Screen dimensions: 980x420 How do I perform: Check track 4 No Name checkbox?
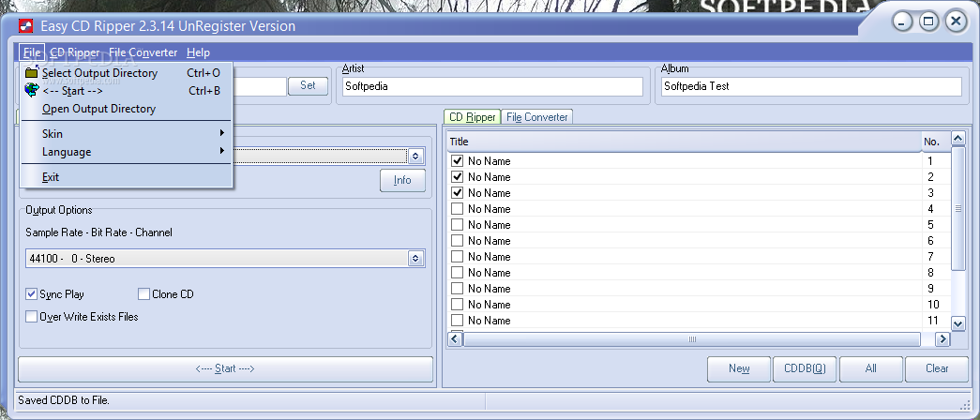coord(457,209)
